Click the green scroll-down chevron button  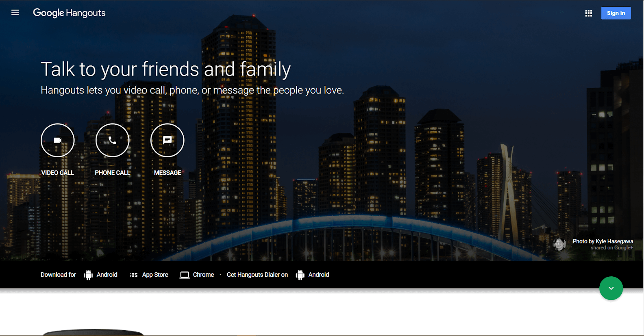tap(611, 288)
